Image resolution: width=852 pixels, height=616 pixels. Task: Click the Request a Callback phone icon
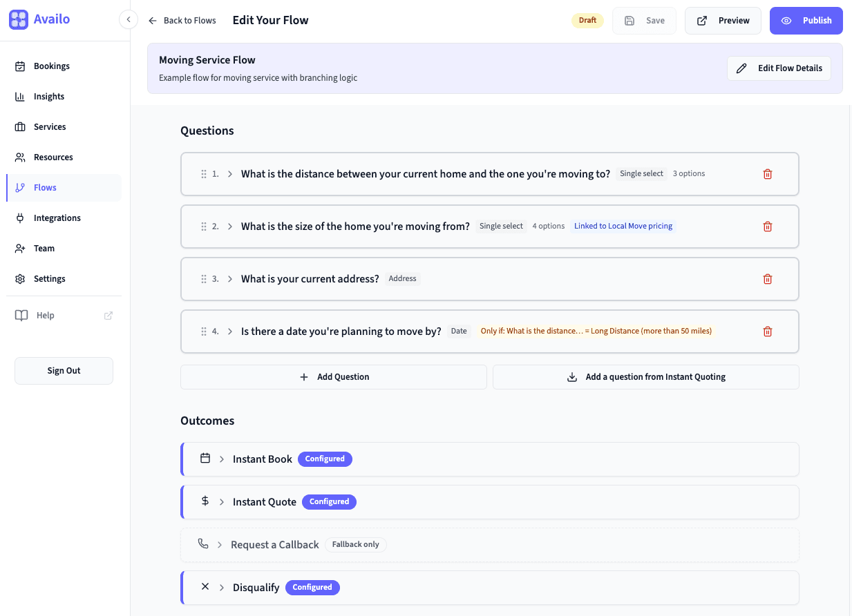click(x=203, y=544)
